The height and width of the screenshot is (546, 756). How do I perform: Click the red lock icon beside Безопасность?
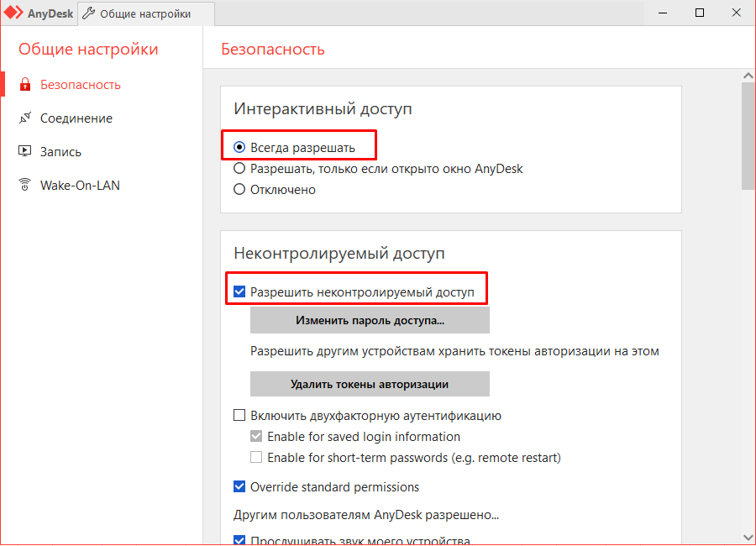pos(24,85)
